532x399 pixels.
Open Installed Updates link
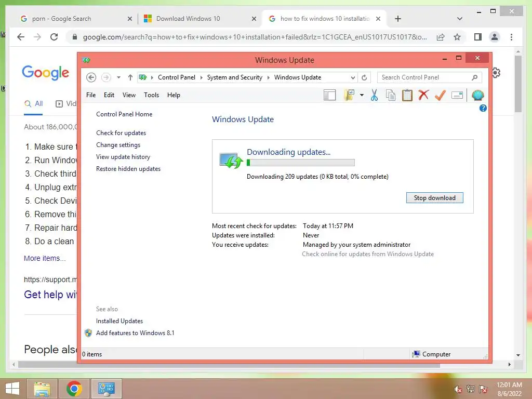(x=119, y=321)
